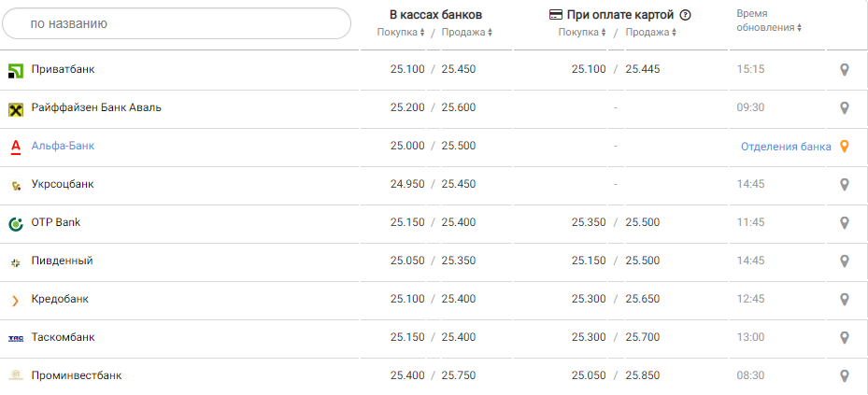Click the map pin for Кредобанк
The width and height of the screenshot is (868, 395).
pyautogui.click(x=844, y=300)
